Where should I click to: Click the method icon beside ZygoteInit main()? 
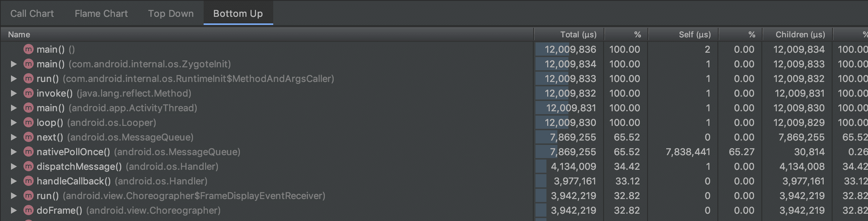(x=29, y=64)
